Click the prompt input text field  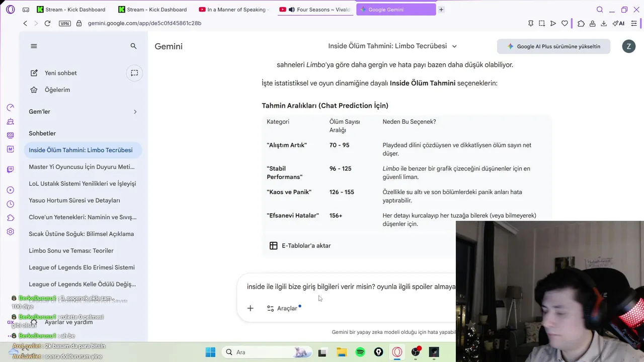[x=351, y=287]
